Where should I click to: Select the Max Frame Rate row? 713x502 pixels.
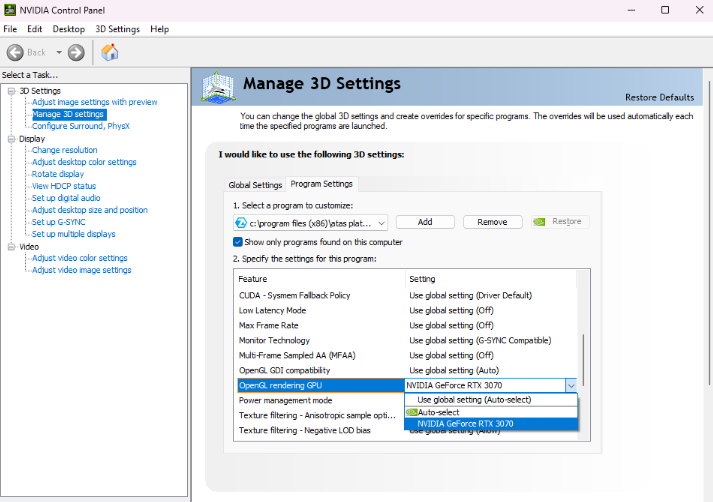tap(407, 326)
